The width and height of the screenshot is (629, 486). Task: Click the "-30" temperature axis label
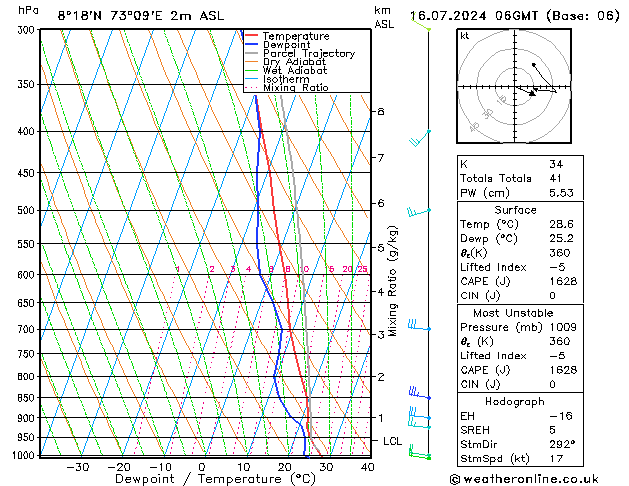(77, 467)
